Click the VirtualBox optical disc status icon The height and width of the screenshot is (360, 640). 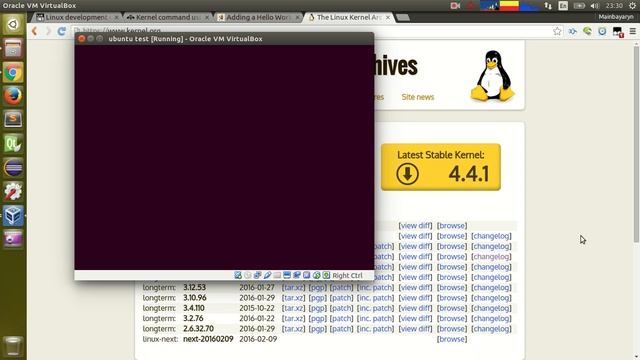click(248, 276)
